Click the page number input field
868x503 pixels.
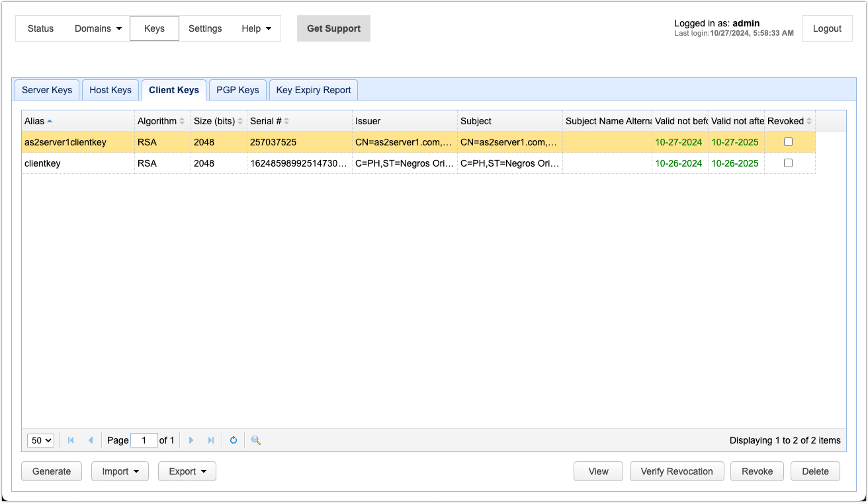coord(144,440)
